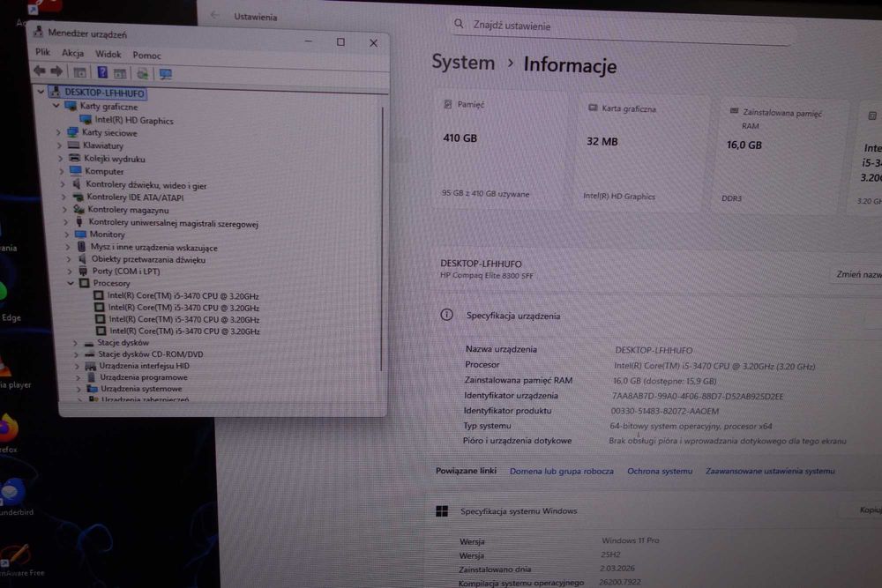This screenshot has height=588, width=882.
Task: Select Kontrolery magazynu tree item
Action: pyautogui.click(x=128, y=210)
